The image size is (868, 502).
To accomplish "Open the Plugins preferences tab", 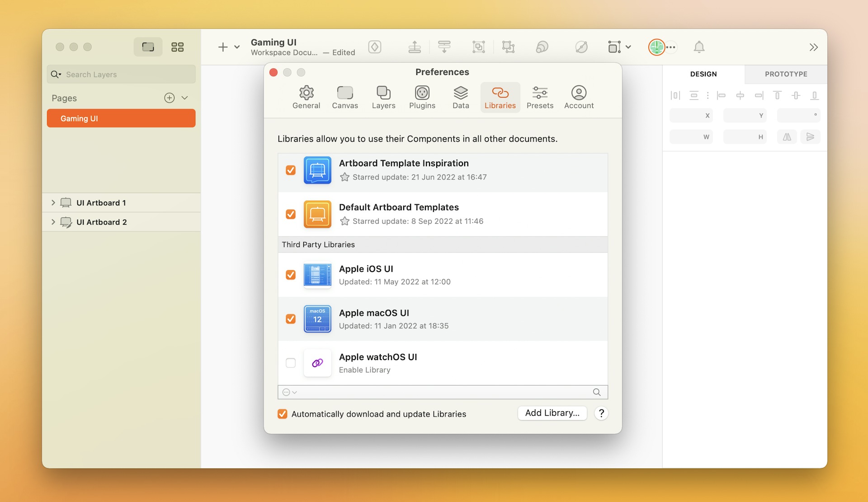I will tap(422, 97).
